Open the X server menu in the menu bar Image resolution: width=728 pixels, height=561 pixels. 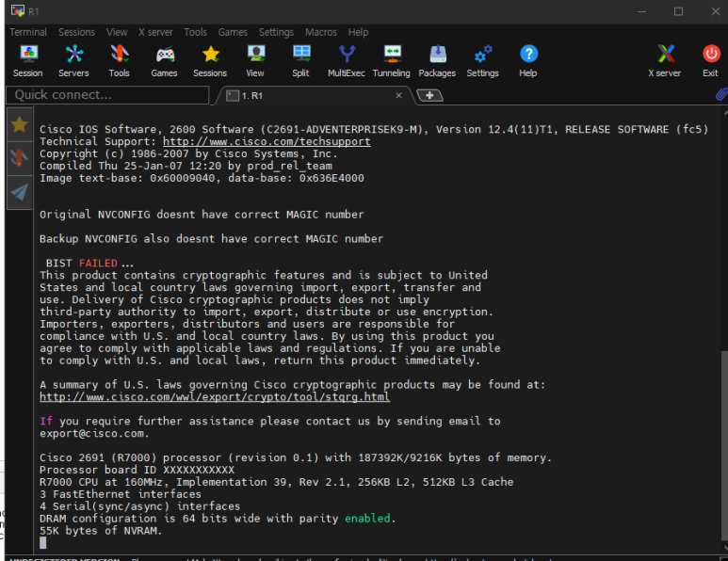(155, 32)
